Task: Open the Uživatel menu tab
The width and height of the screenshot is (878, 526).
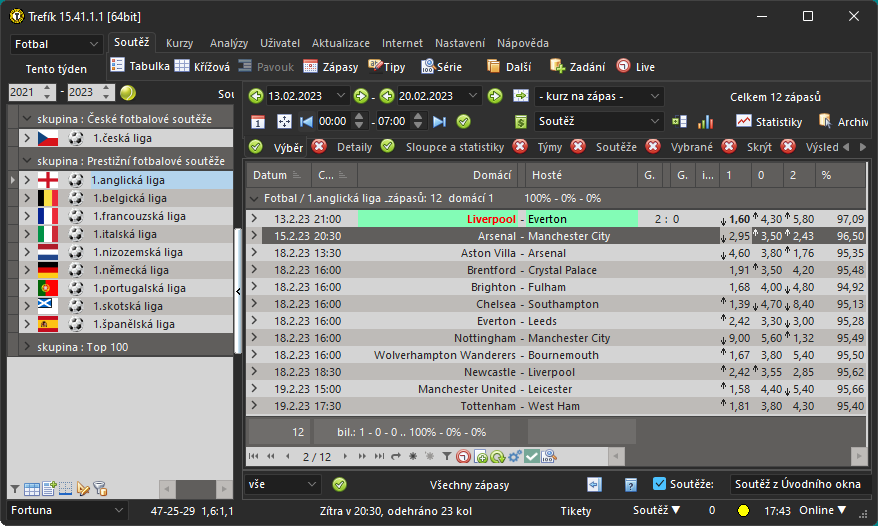Action: 279,43
